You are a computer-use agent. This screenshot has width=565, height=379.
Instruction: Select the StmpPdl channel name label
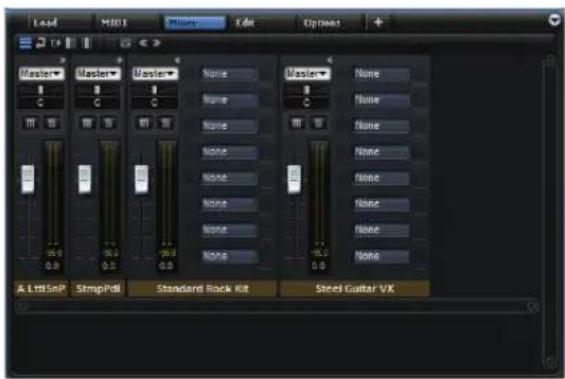98,289
